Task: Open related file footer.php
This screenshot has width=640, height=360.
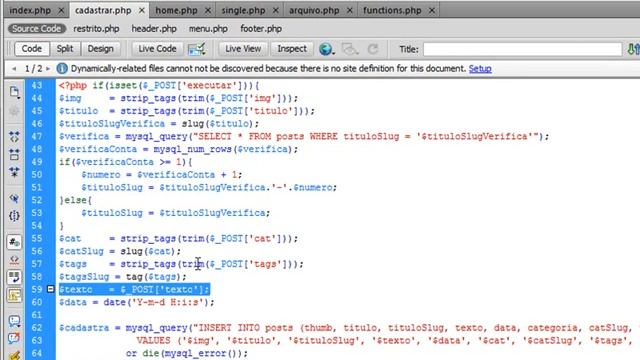Action: pos(261,29)
